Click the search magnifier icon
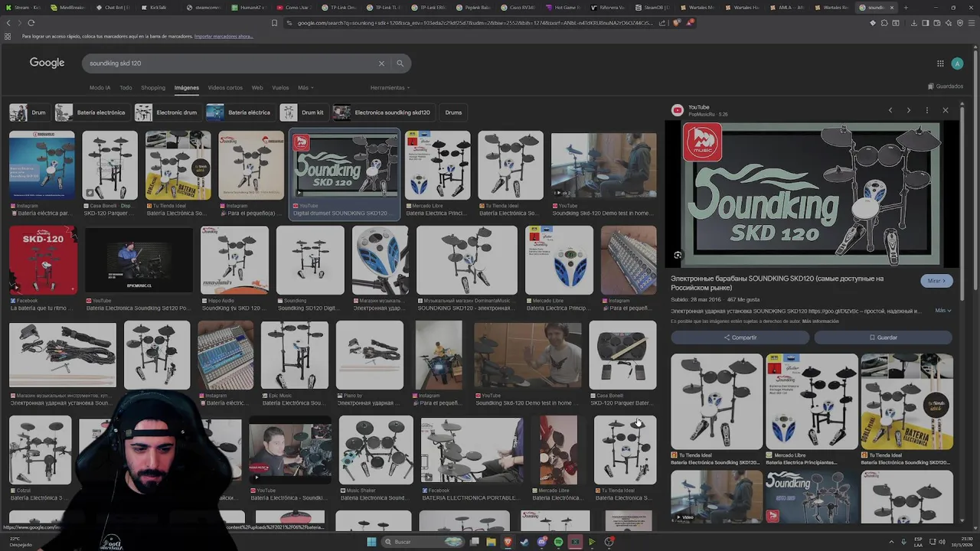The width and height of the screenshot is (980, 551). click(400, 64)
